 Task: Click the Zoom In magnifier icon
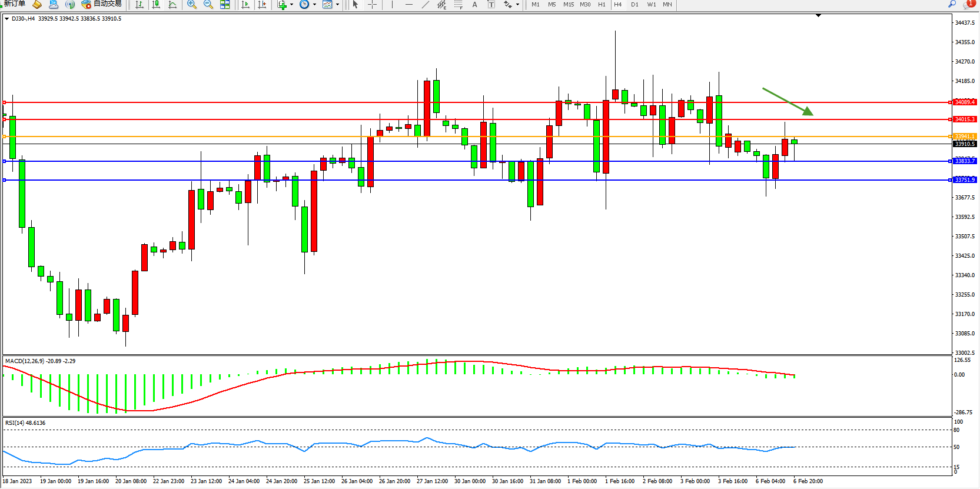tap(192, 4)
